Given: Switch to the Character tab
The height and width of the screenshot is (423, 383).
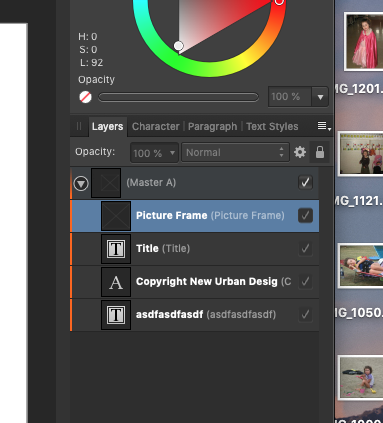Looking at the screenshot, I should (x=156, y=126).
